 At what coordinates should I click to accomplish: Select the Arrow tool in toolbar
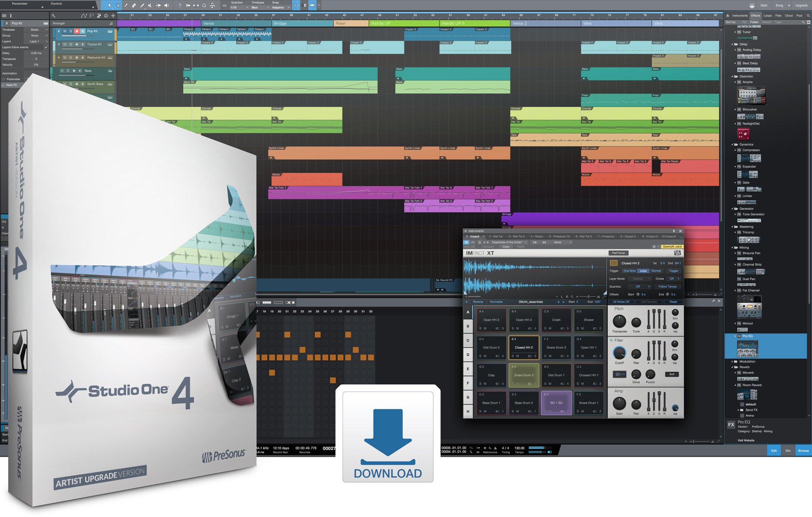coord(110,5)
